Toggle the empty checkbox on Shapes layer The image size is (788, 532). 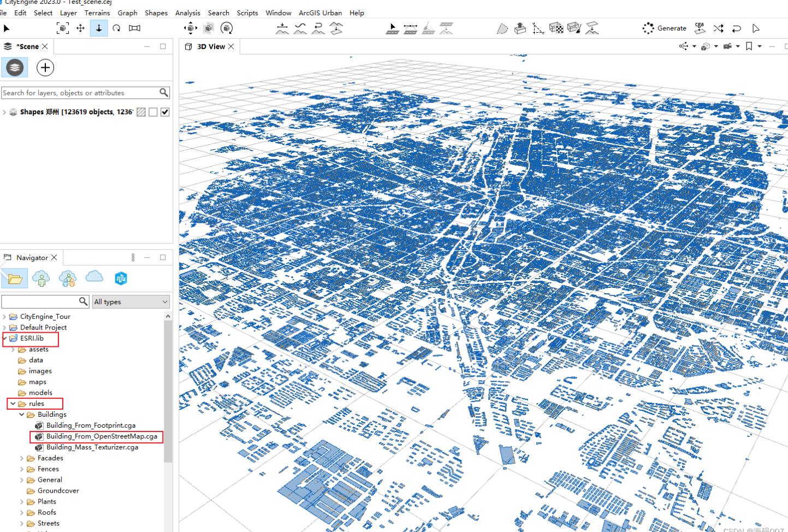tap(153, 112)
